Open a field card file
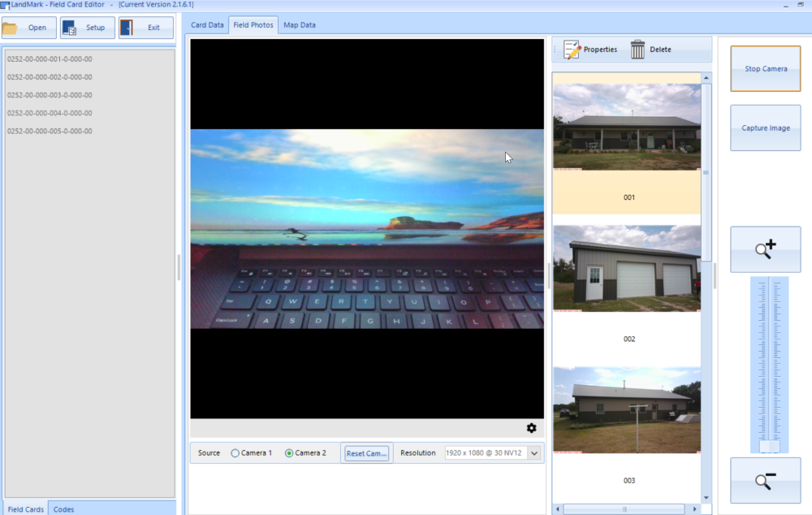812x515 pixels. click(x=28, y=27)
